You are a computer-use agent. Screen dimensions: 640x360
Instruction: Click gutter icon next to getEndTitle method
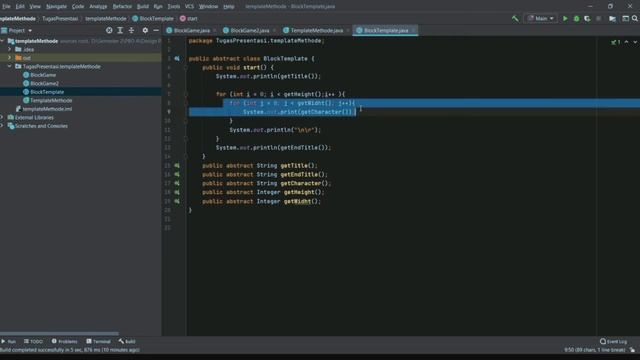(x=177, y=174)
